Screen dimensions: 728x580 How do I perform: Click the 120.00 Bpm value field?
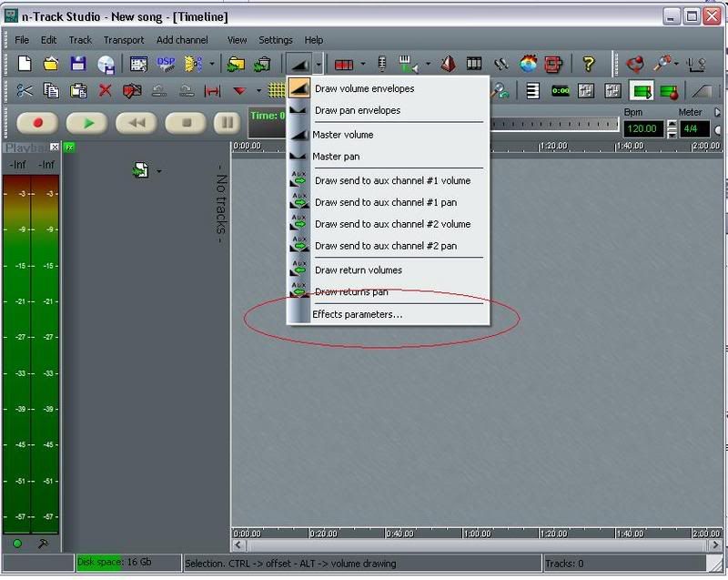pyautogui.click(x=642, y=128)
